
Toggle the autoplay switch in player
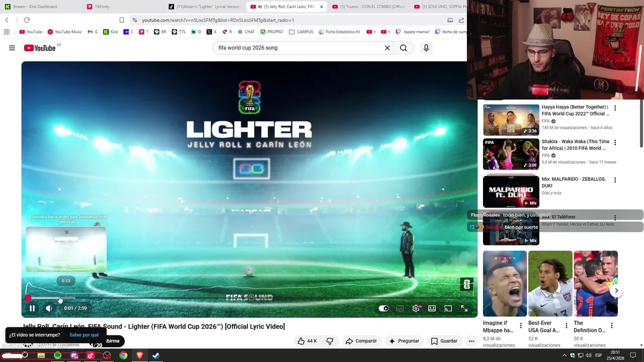[383, 308]
